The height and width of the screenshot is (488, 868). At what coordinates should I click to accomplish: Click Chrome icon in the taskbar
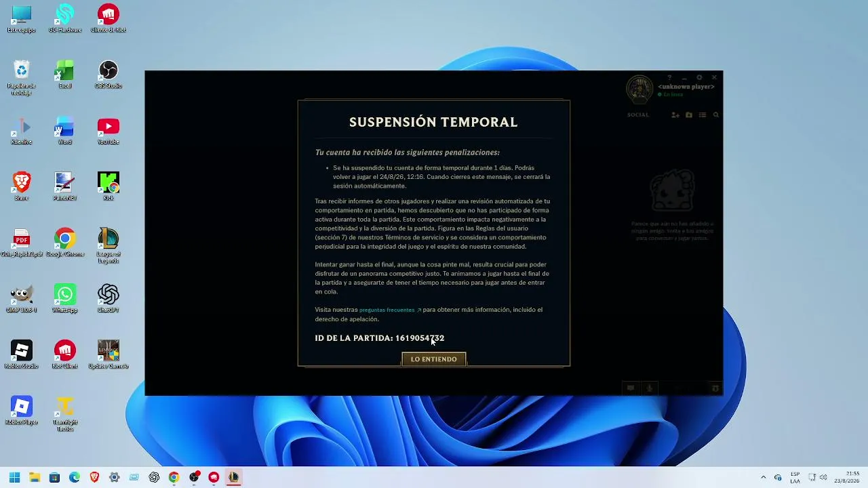pos(174,477)
